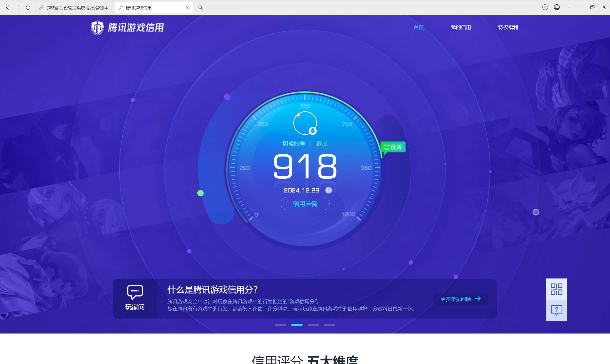This screenshot has width=610, height=364.
Task: Open the browser settings ellipsis menu
Action: [569, 7]
